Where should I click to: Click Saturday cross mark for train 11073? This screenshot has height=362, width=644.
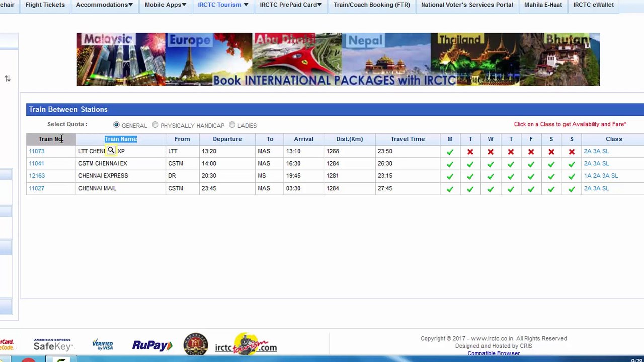pos(551,152)
